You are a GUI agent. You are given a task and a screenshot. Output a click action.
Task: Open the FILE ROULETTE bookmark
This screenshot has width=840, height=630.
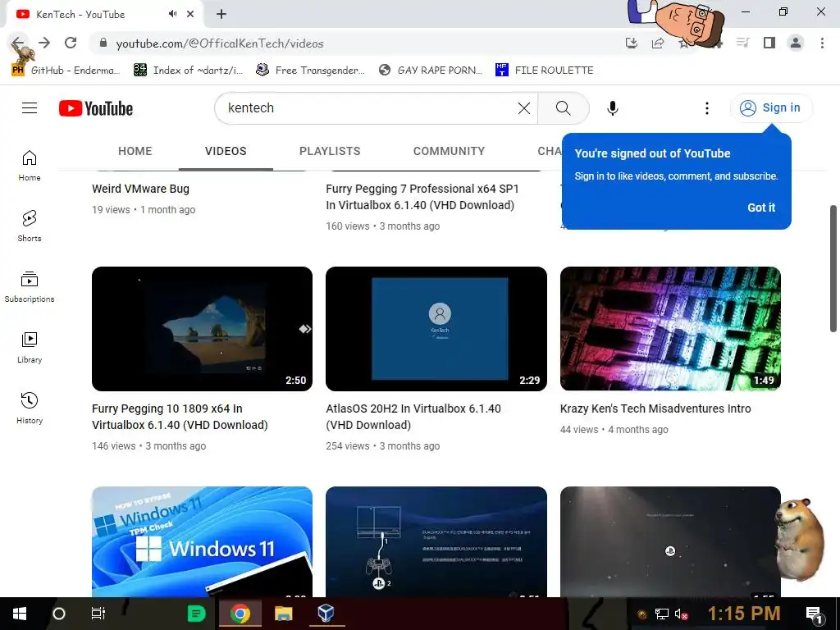pyautogui.click(x=545, y=70)
